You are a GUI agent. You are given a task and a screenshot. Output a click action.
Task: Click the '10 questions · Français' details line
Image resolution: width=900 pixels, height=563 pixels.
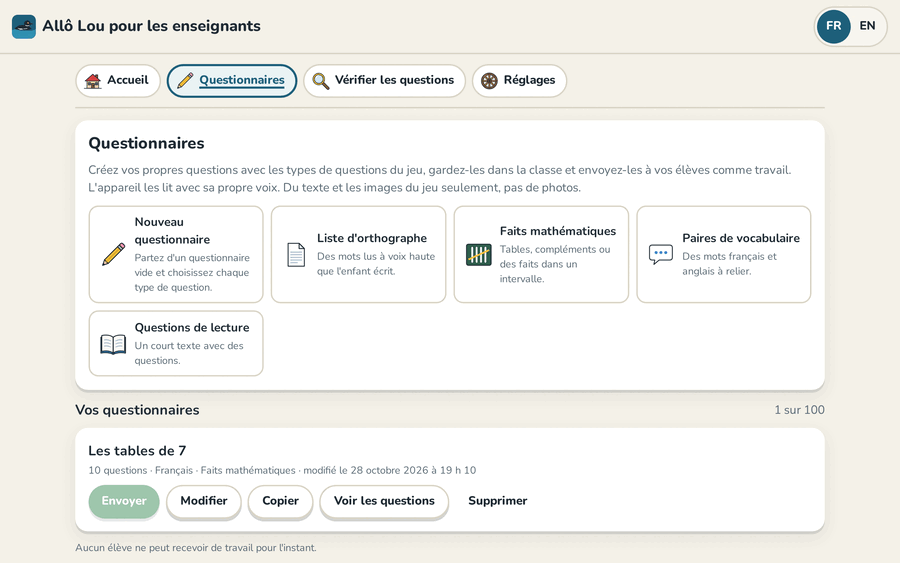coord(282,470)
